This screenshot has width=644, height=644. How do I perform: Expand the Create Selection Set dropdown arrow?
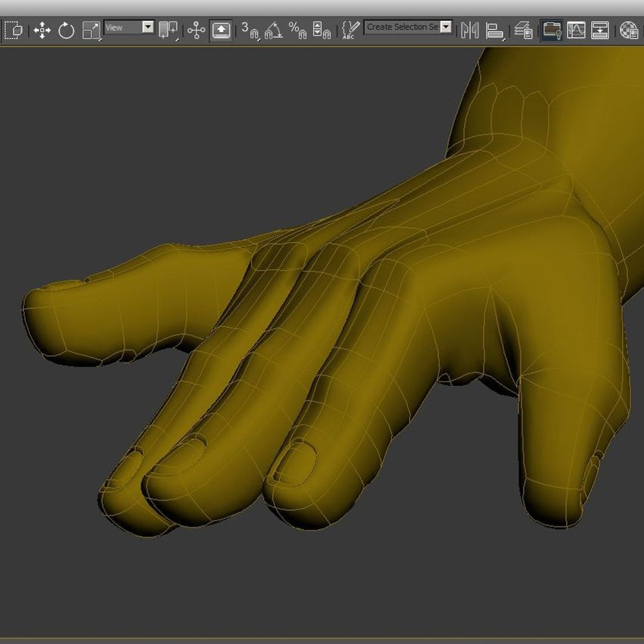(x=445, y=27)
